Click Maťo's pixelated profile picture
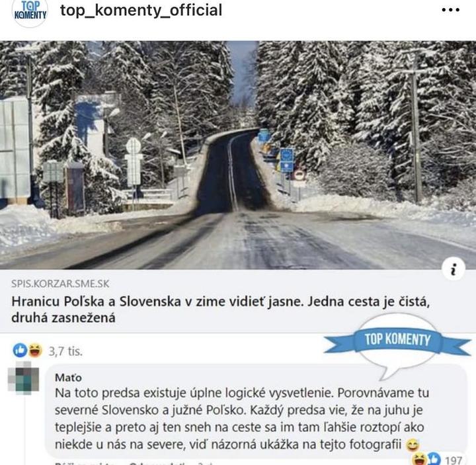 (23, 378)
